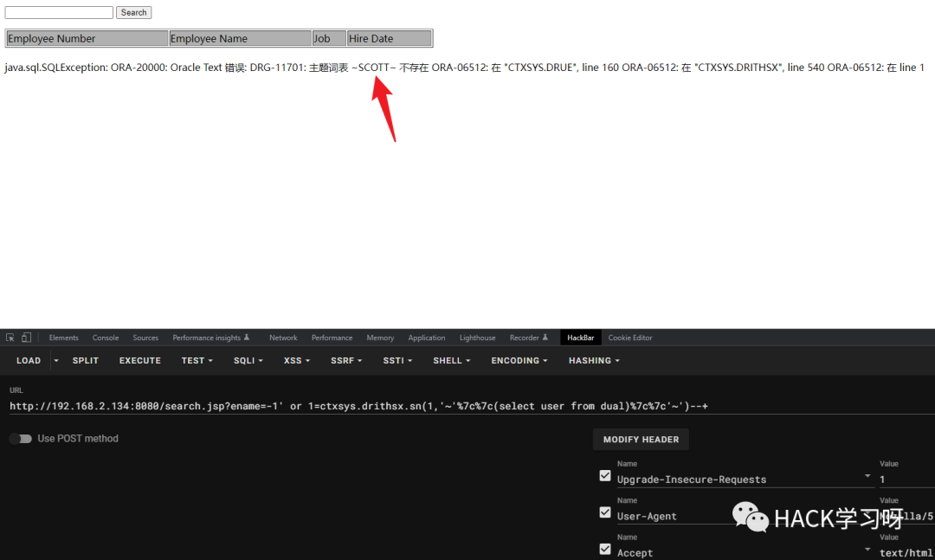Select the HackBar tab
The width and height of the screenshot is (935, 560).
[581, 338]
